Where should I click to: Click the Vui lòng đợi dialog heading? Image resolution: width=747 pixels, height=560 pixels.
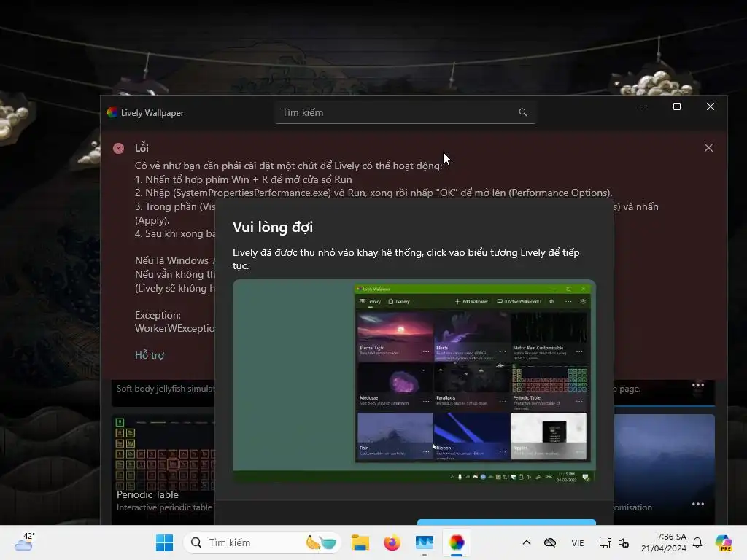coord(273,227)
